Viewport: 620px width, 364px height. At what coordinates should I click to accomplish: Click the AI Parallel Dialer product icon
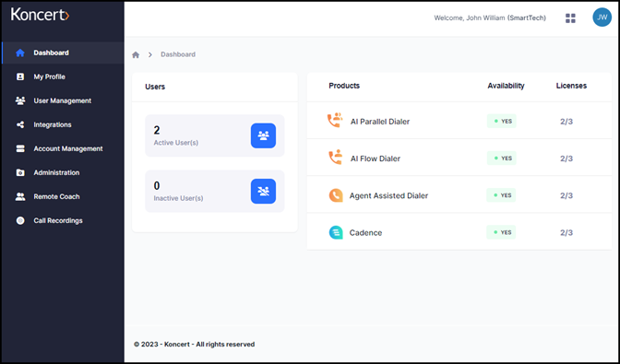(335, 121)
